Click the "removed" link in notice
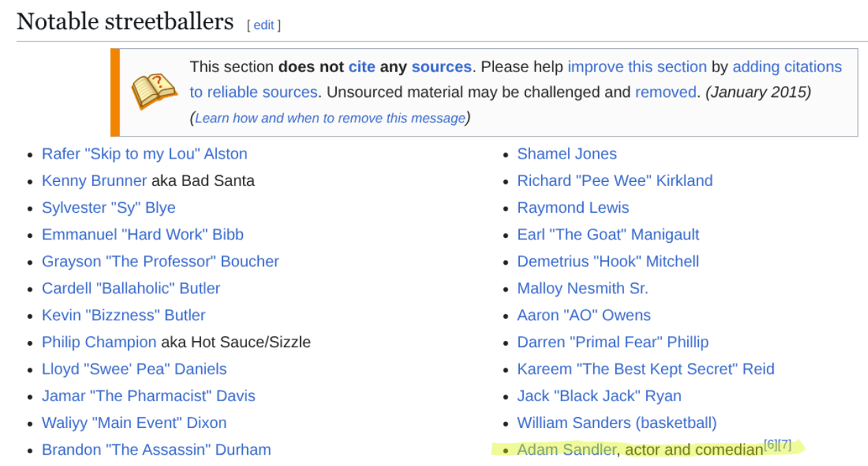868x466 pixels. click(x=665, y=92)
